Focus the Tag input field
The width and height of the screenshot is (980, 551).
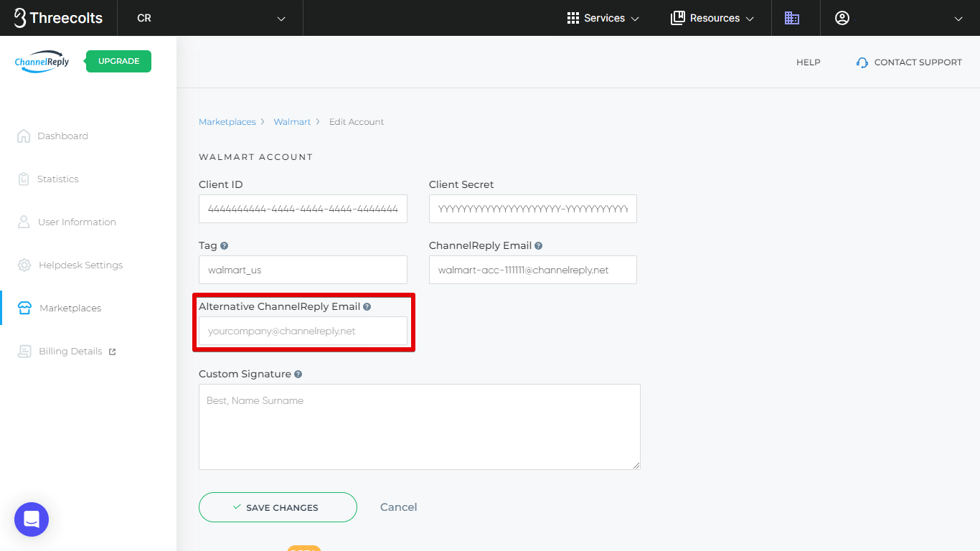point(303,270)
